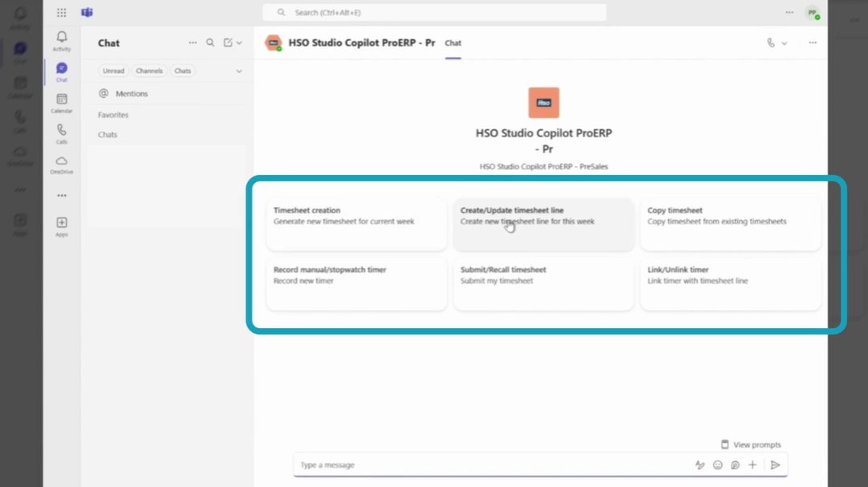Toggle the Channels chat filter
The image size is (868, 487).
click(149, 71)
